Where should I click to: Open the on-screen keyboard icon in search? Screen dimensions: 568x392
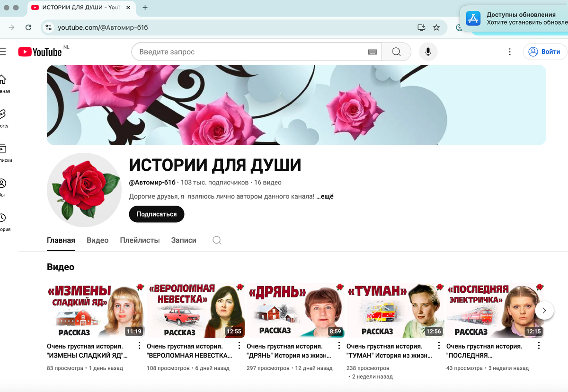coord(372,52)
